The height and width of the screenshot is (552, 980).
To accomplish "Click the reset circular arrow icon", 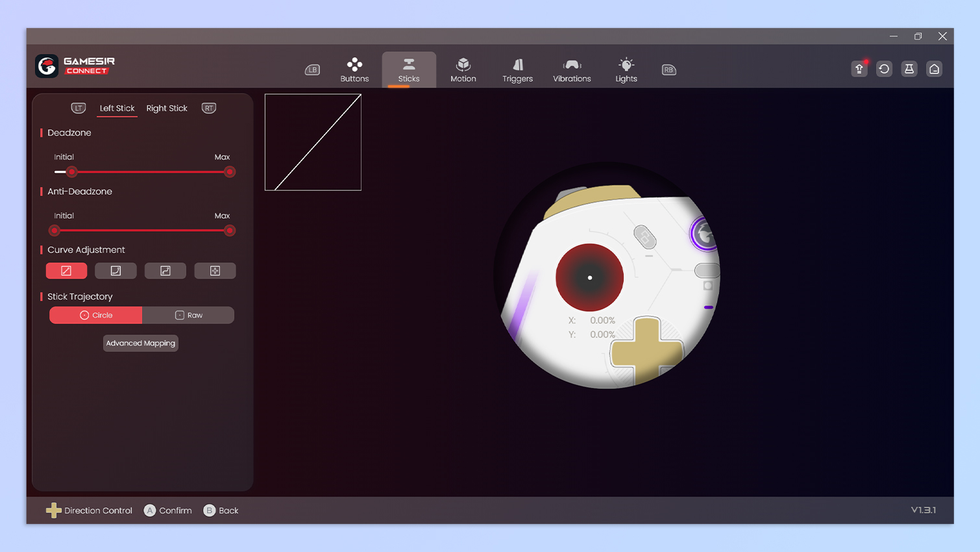I will pyautogui.click(x=884, y=69).
